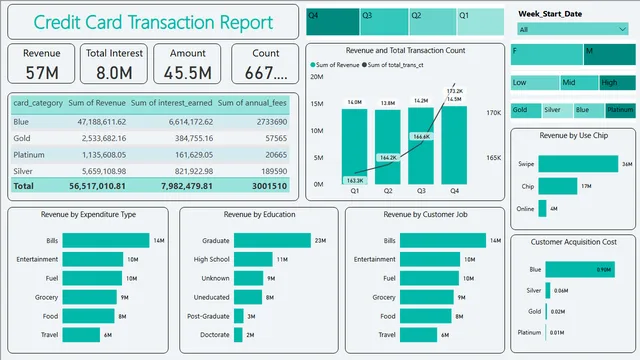This screenshot has width=640, height=360.
Task: Select Travel bar in Expenditure Type chart
Action: (x=81, y=335)
